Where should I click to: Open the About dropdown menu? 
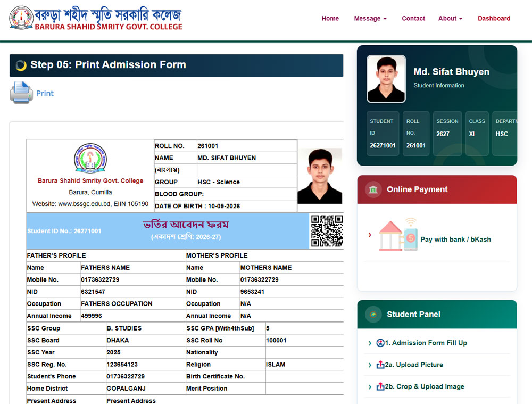click(x=450, y=18)
